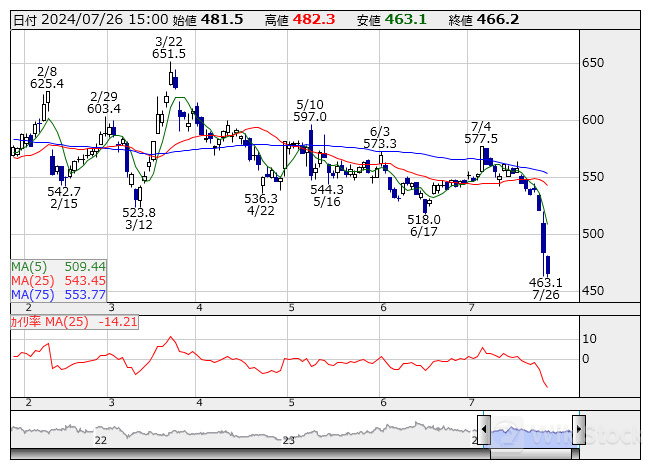Click the 7/26 low label 463.1
The image size is (653, 470).
tap(546, 283)
